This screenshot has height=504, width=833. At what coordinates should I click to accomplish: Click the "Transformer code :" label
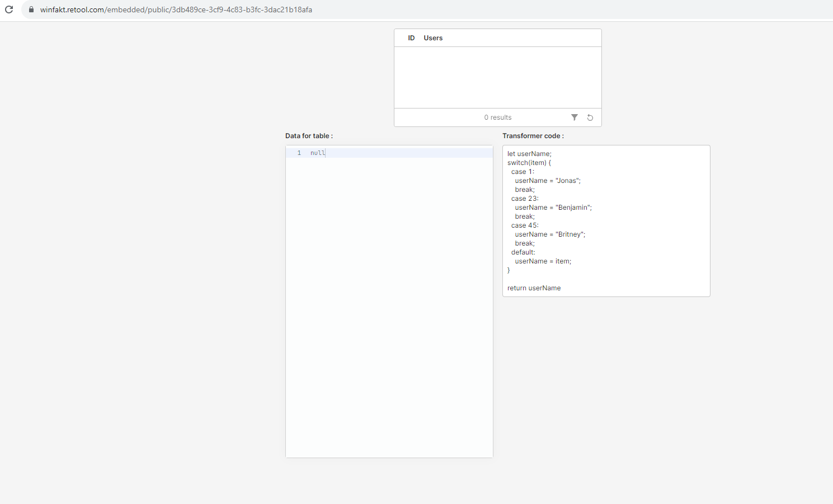(533, 136)
